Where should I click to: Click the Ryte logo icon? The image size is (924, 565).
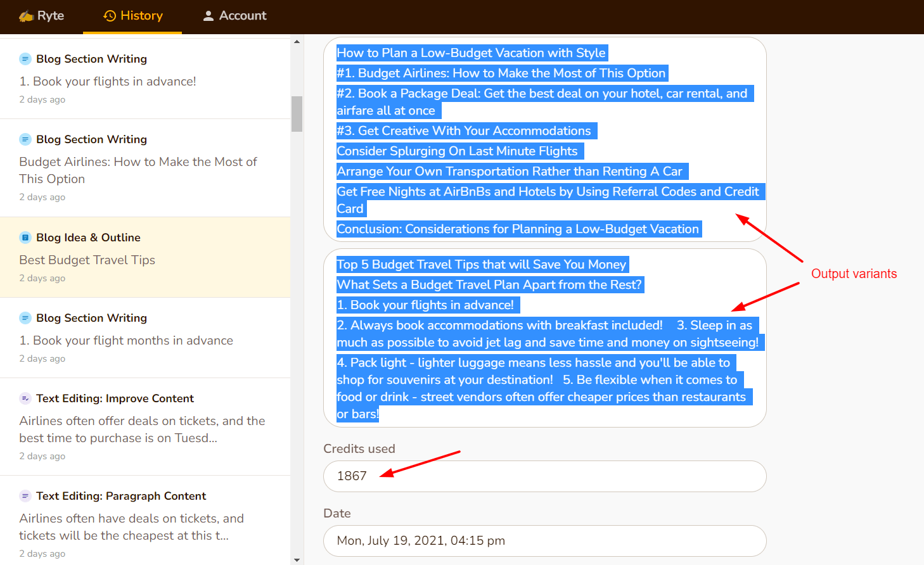26,16
